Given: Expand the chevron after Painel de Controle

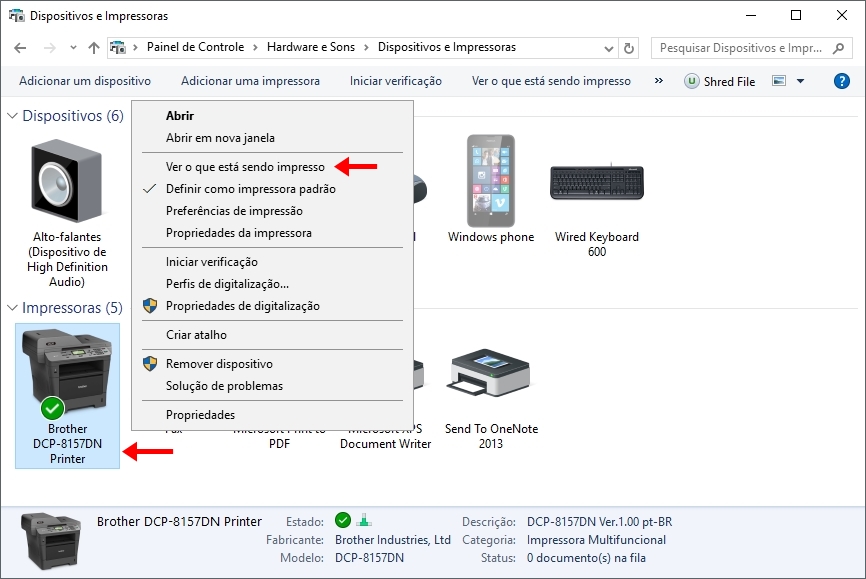Looking at the screenshot, I should [x=255, y=48].
